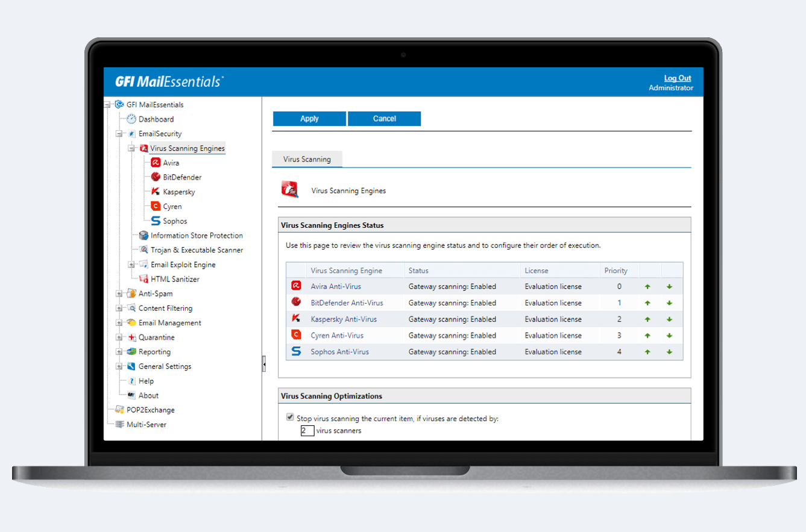
Task: Click the Multi-Server icon
Action: pyautogui.click(x=119, y=424)
